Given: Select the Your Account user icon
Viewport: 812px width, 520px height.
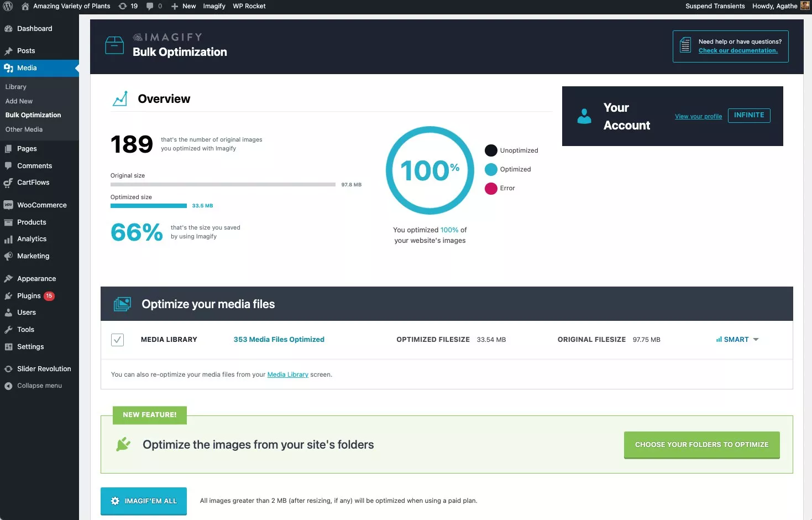Looking at the screenshot, I should (584, 116).
